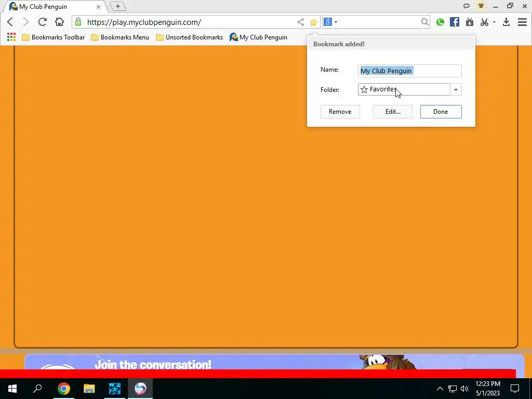Click the volume speaker tray icon
The image size is (532, 399).
pyautogui.click(x=464, y=389)
